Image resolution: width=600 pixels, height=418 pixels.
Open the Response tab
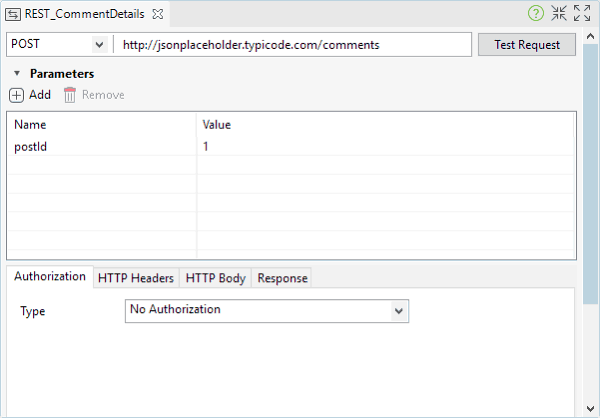282,278
